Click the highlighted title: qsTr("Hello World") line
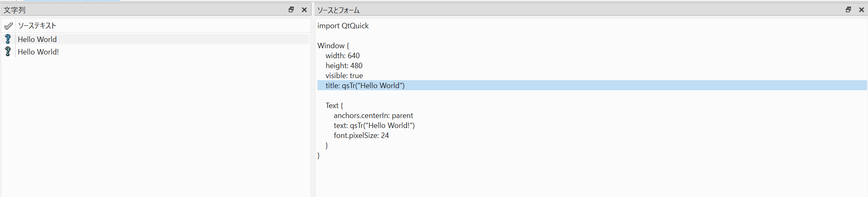The height and width of the screenshot is (197, 868). (365, 86)
